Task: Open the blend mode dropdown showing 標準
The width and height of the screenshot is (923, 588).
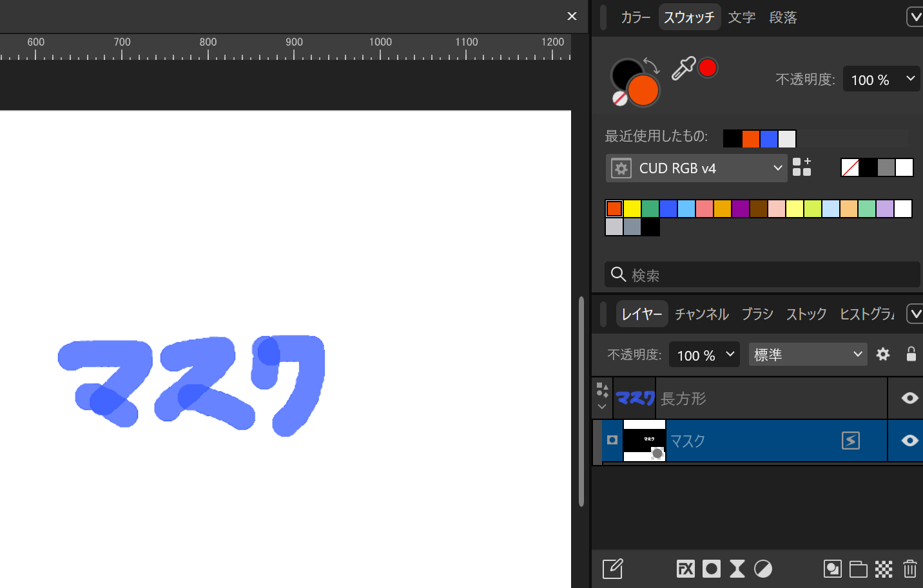Action: pyautogui.click(x=808, y=354)
